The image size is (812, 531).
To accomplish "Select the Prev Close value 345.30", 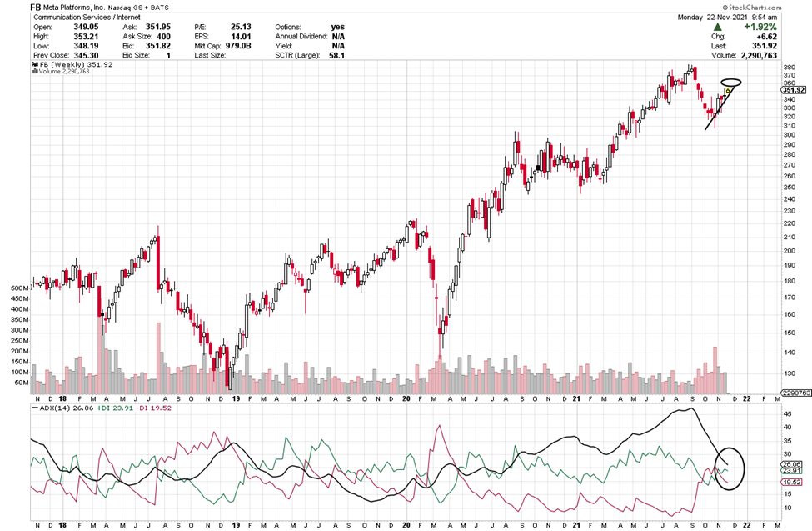I will 86,55.
